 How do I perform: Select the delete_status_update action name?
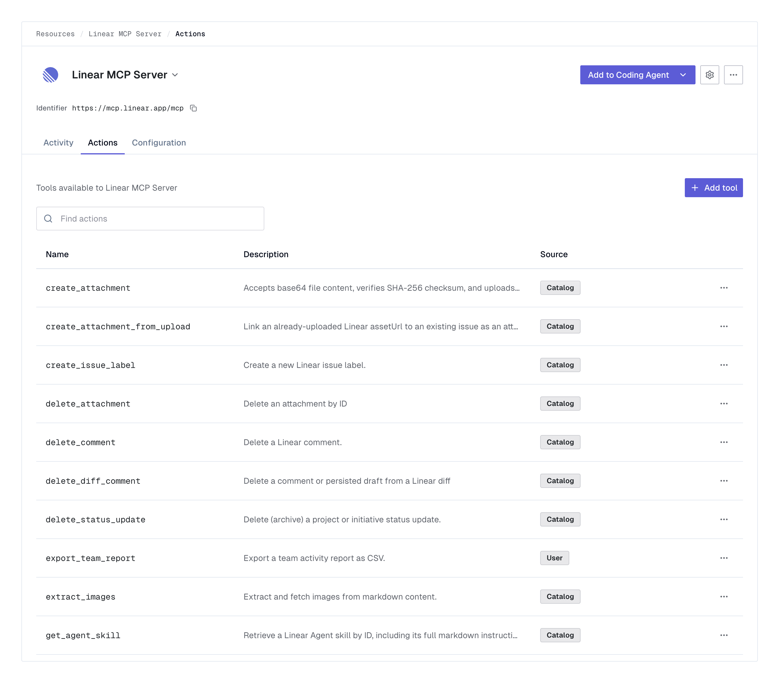coord(95,519)
